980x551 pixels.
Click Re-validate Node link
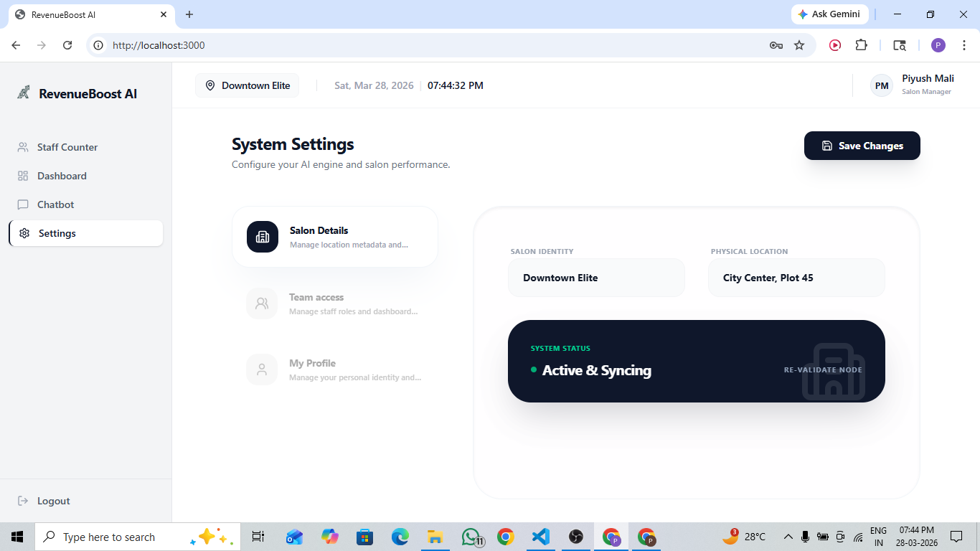823,370
